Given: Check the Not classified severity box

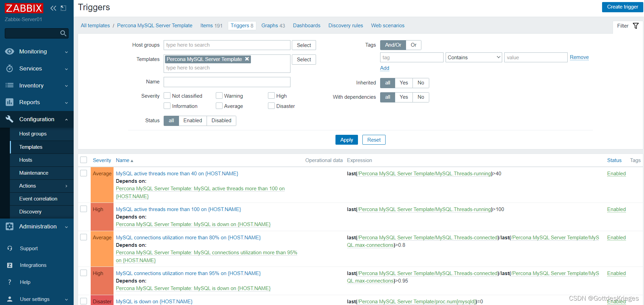Looking at the screenshot, I should [x=167, y=96].
